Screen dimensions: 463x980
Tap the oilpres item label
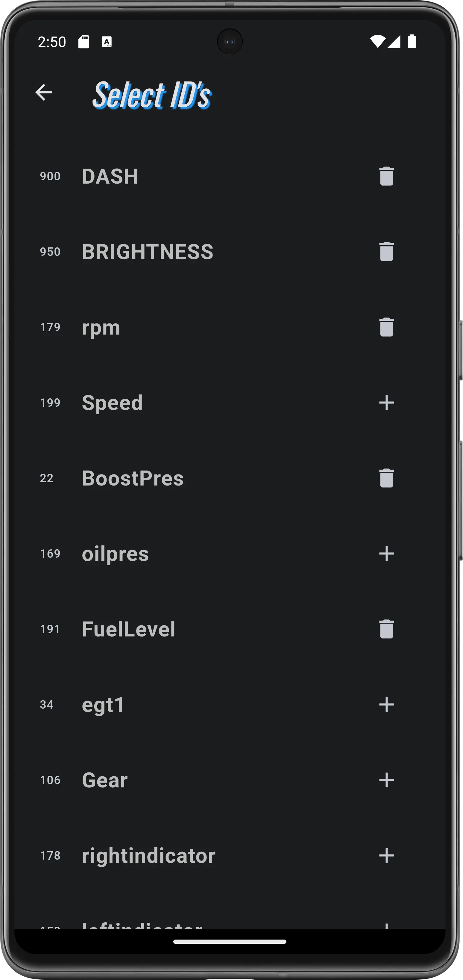pos(115,553)
